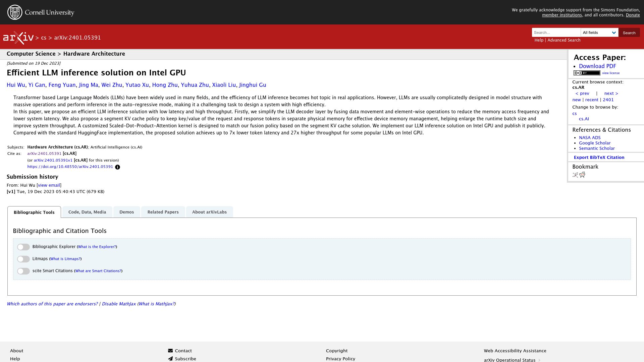Focus the search input field
This screenshot has height=362, width=644.
556,33
